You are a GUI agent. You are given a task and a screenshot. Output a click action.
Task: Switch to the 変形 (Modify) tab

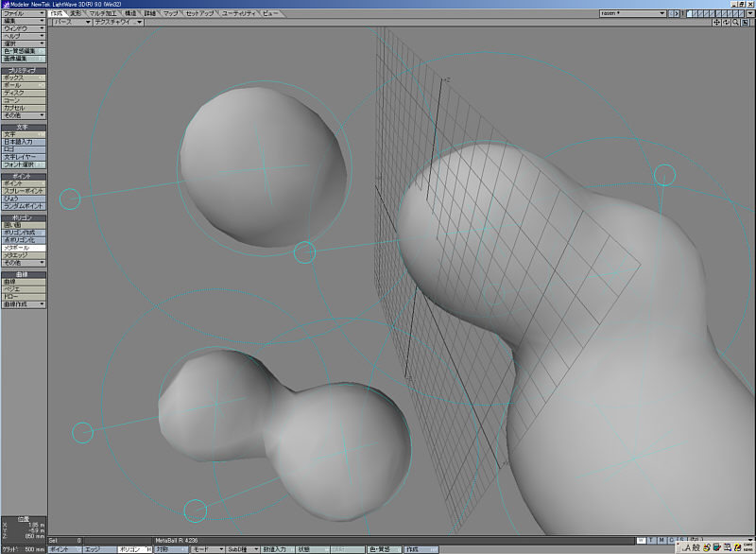(77, 14)
